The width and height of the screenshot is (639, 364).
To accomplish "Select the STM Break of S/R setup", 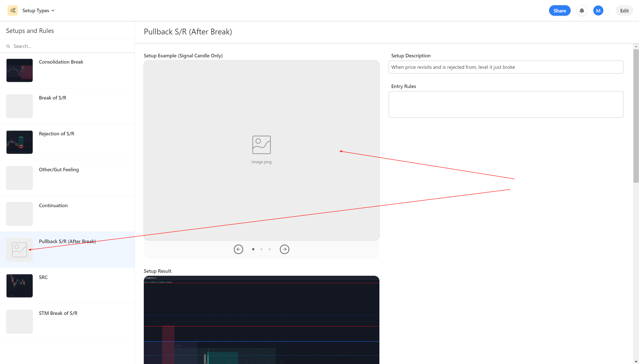I will [67, 322].
